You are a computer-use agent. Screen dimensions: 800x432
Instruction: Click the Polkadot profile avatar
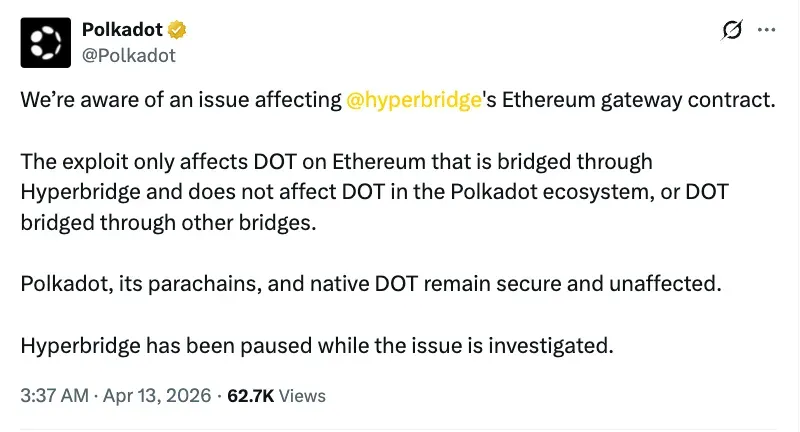[x=45, y=42]
